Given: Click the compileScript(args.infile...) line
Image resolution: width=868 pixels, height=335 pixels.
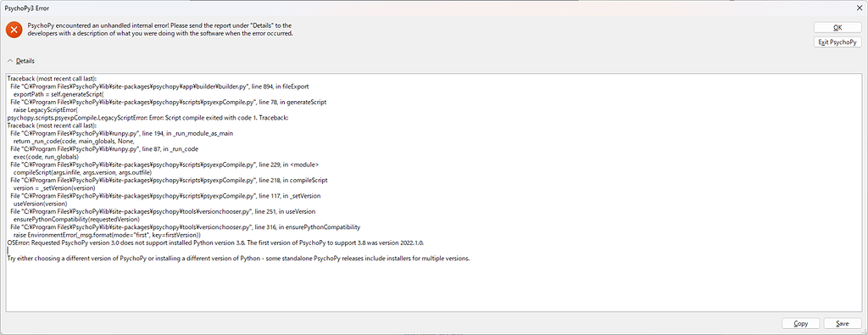Looking at the screenshot, I should [82, 172].
